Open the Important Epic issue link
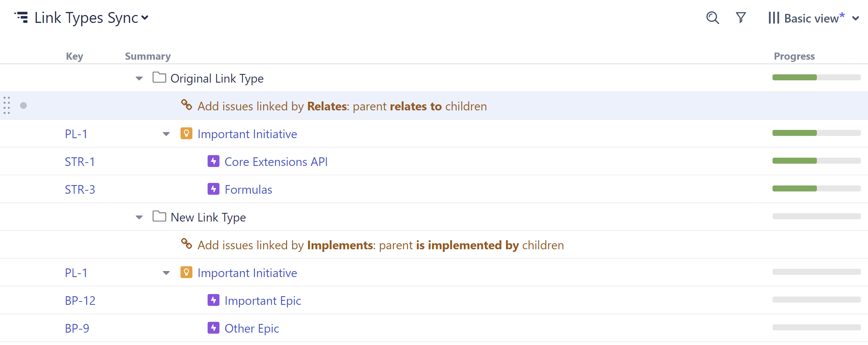 tap(262, 301)
